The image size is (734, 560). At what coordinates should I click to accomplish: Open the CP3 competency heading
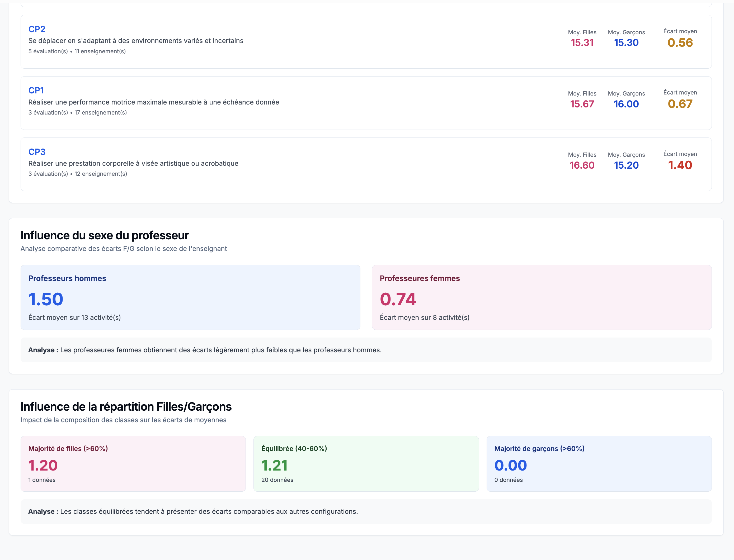pos(37,152)
